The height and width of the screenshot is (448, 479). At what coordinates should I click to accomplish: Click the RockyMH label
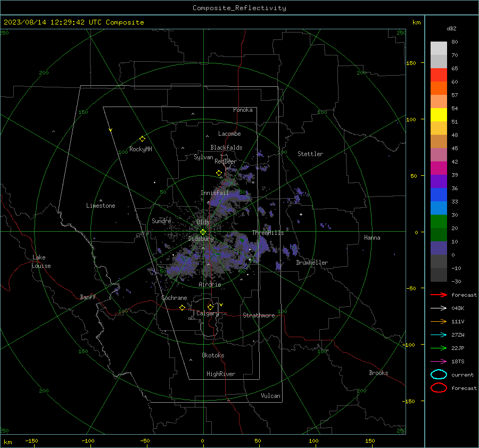pyautogui.click(x=141, y=149)
